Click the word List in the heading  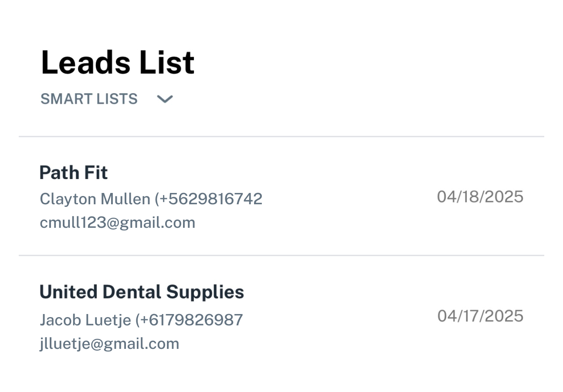167,63
